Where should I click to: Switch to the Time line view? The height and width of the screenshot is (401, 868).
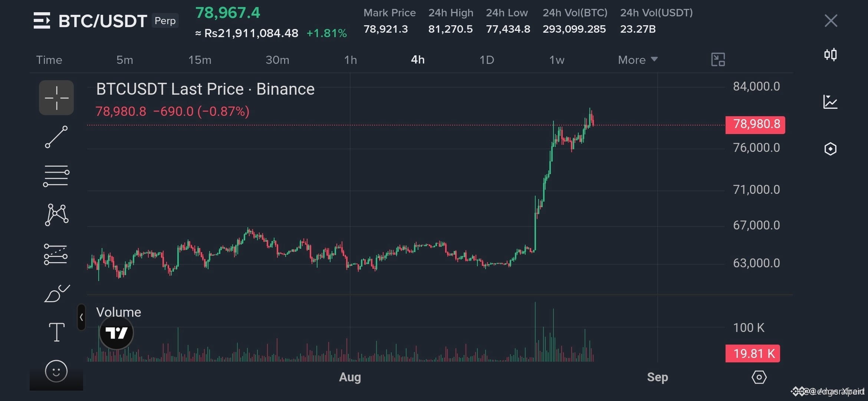[x=49, y=60]
